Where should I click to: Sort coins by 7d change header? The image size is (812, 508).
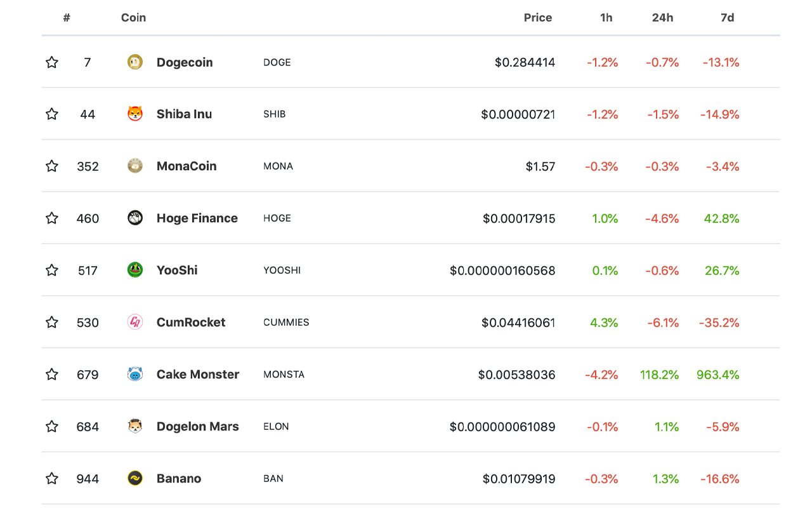[x=727, y=18]
